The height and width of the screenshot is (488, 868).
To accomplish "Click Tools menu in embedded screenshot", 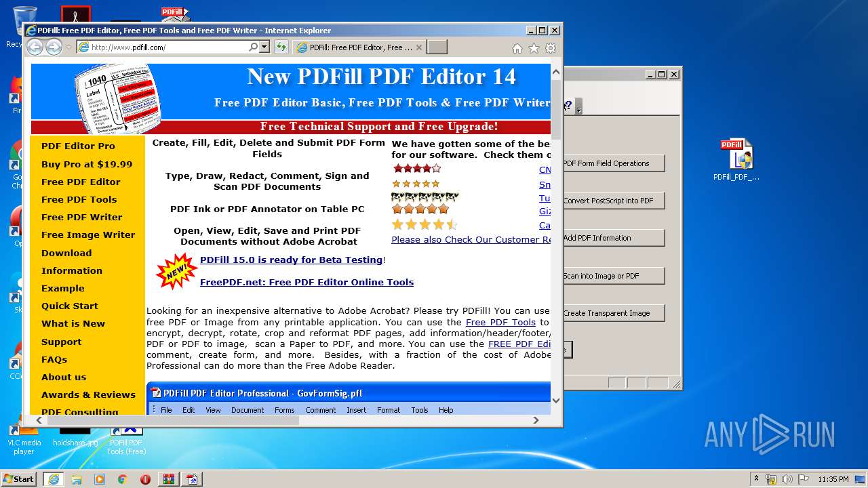I will 419,410.
